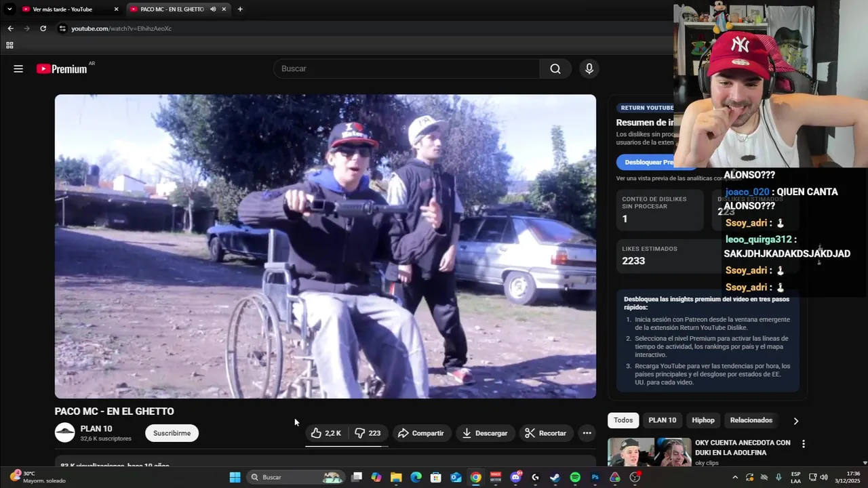
Task: Open PLAN 10 channel name link
Action: (x=96, y=428)
